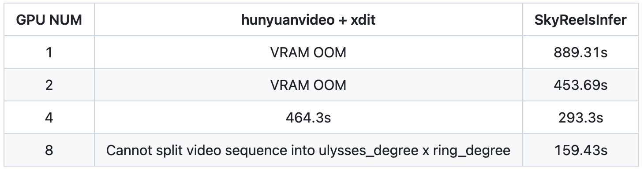Click the 159.43s SkyReelsInfer value
The width and height of the screenshot is (644, 171).
(x=581, y=150)
